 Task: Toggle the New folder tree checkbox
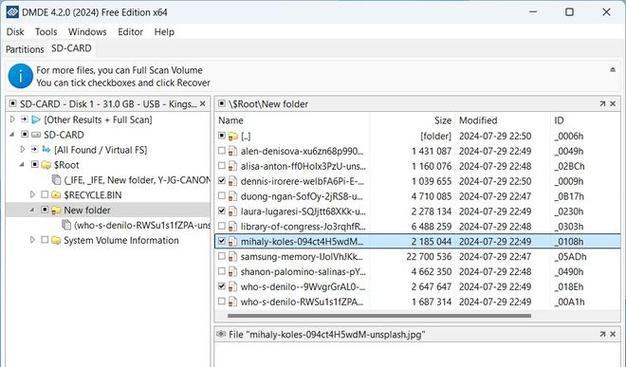pos(45,209)
